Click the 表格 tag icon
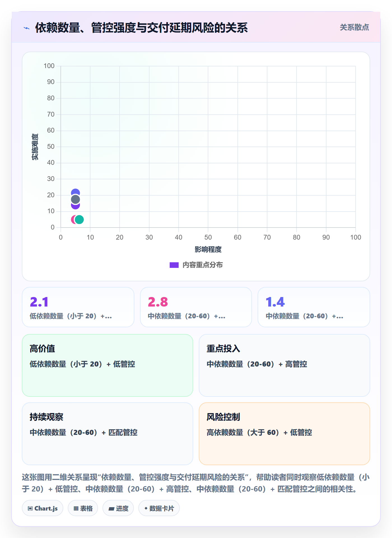 click(x=76, y=509)
